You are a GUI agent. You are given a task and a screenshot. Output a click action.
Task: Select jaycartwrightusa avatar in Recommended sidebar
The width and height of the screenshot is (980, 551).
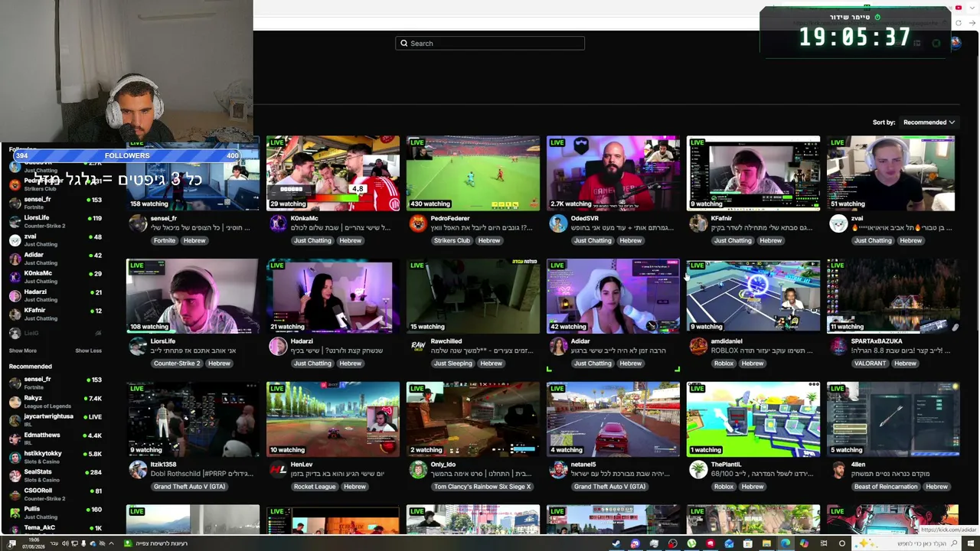click(x=15, y=420)
